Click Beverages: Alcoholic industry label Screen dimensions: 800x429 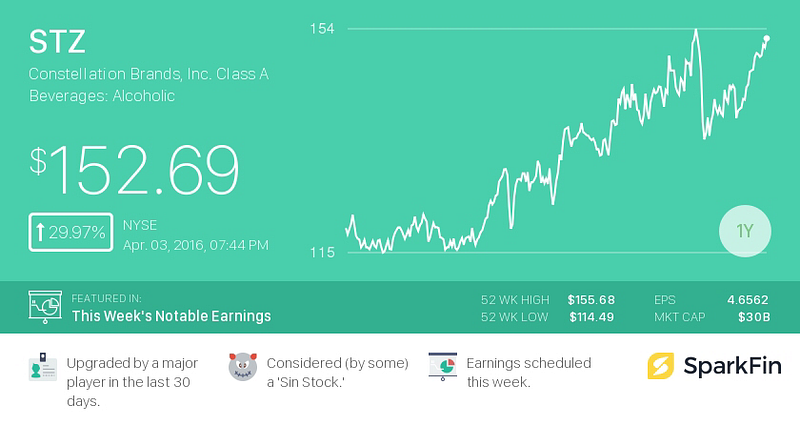click(102, 96)
